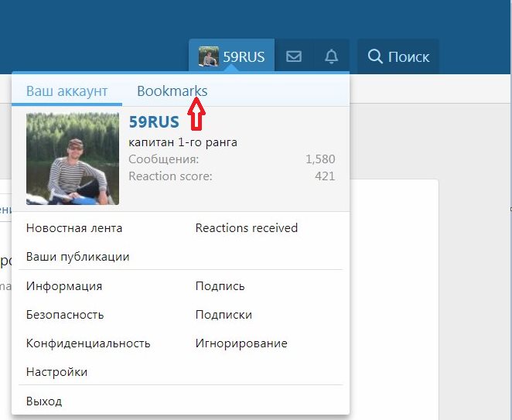The image size is (512, 420).
Task: Open Информация account details
Action: [64, 286]
